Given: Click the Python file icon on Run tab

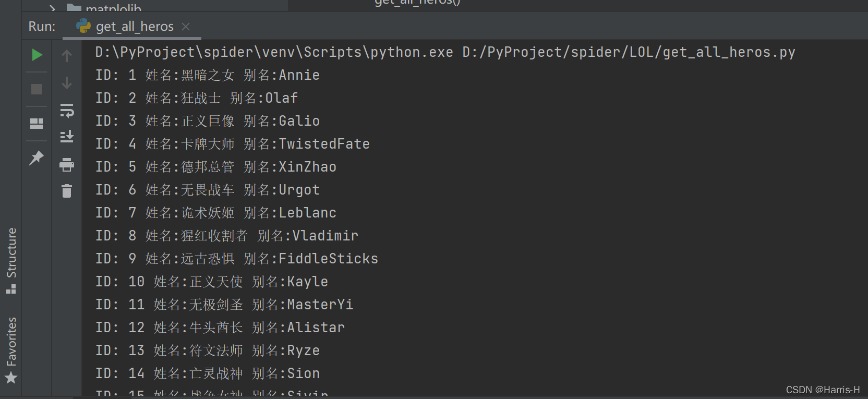Looking at the screenshot, I should click(82, 26).
